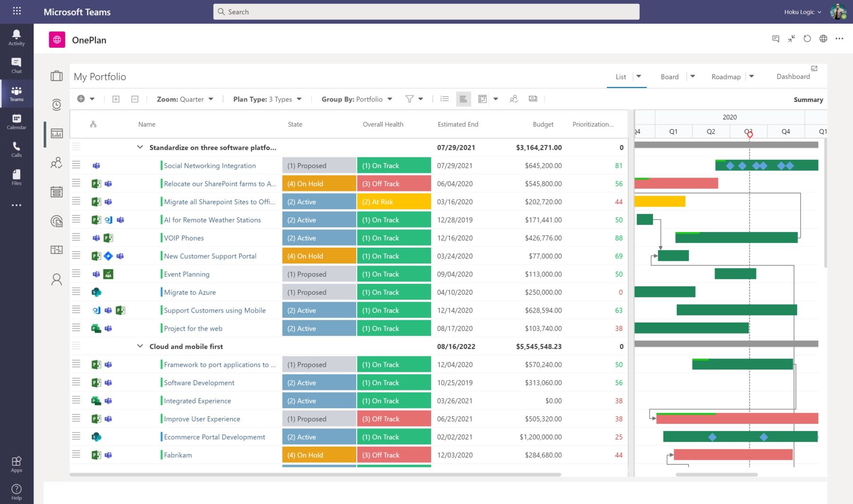Open the Plan Type: 3 Types dropdown
Viewport: 853px width, 504px height.
click(267, 99)
